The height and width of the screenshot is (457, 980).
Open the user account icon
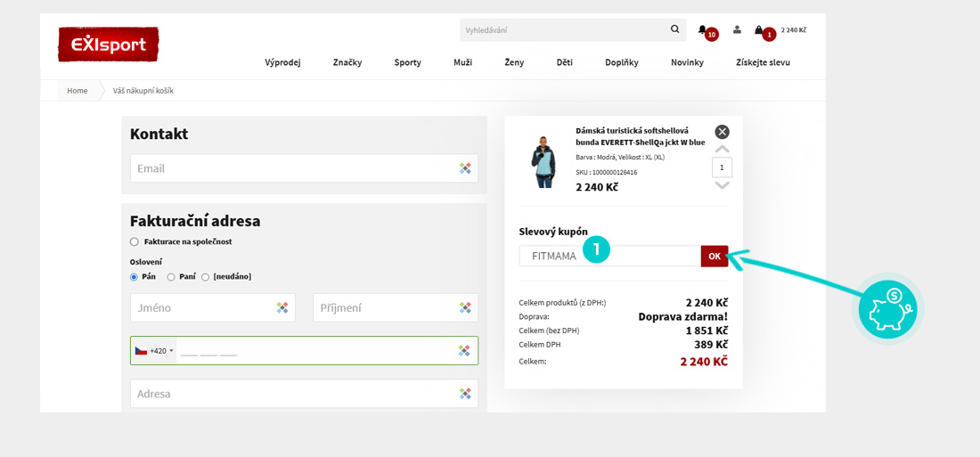(x=737, y=29)
